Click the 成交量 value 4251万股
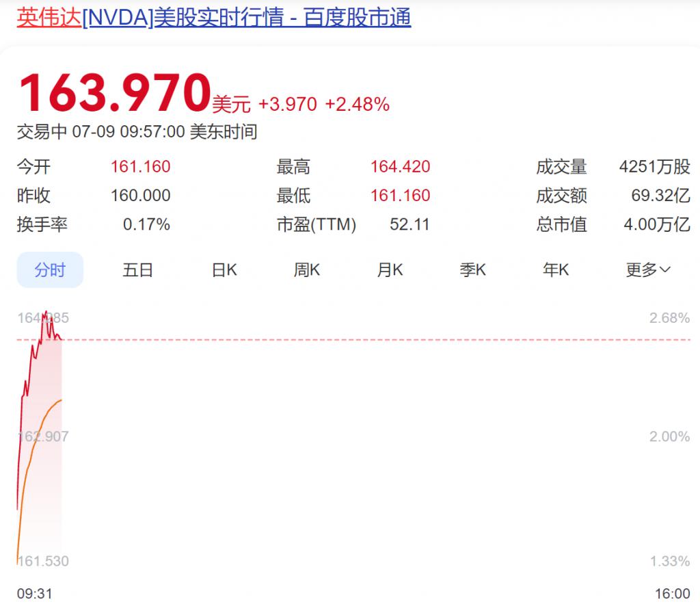 654,167
